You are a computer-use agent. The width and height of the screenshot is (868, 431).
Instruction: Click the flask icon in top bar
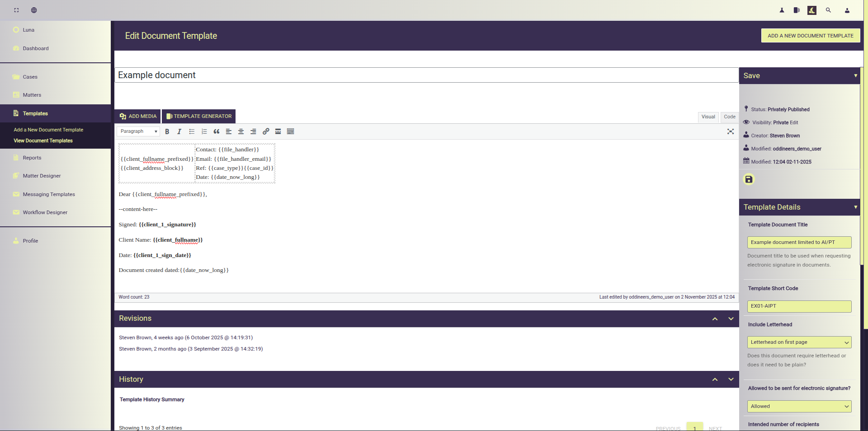tap(782, 10)
